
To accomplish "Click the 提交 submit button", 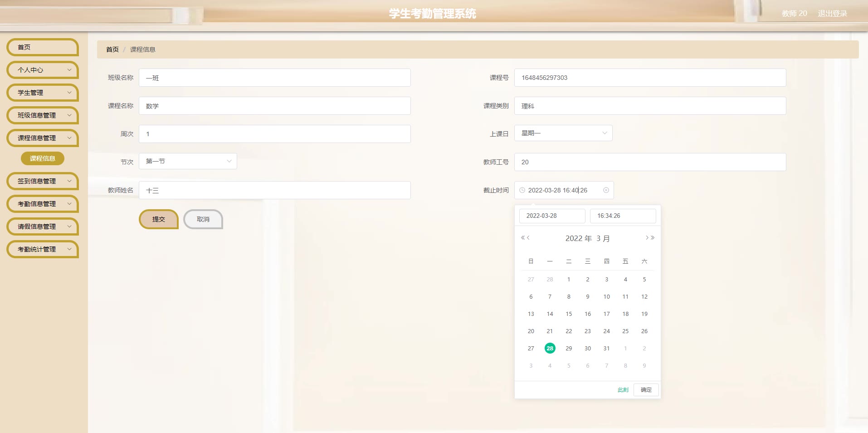I will (158, 219).
